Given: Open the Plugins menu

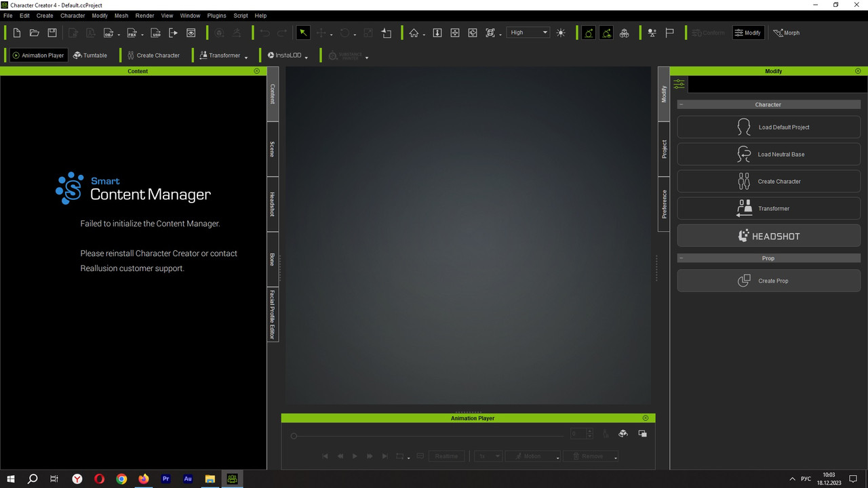Looking at the screenshot, I should (x=216, y=16).
